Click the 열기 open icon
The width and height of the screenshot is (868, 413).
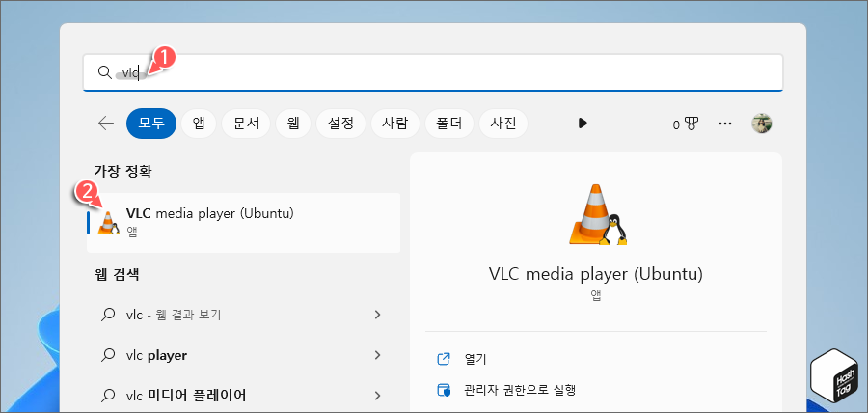[444, 359]
